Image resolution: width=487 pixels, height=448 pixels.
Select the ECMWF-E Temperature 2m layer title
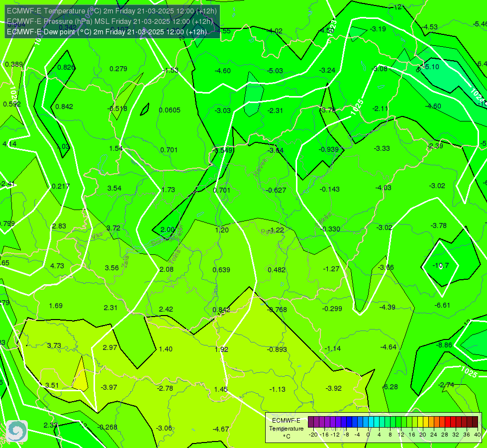[112, 11]
